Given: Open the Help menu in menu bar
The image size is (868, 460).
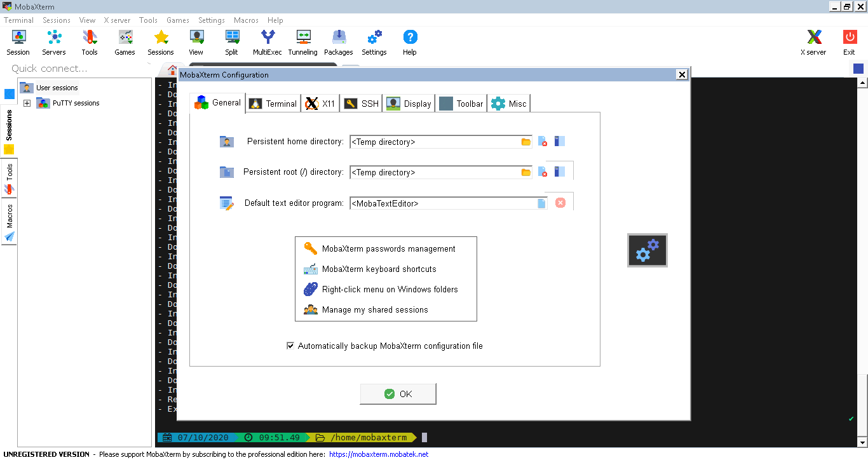Looking at the screenshot, I should tap(275, 20).
